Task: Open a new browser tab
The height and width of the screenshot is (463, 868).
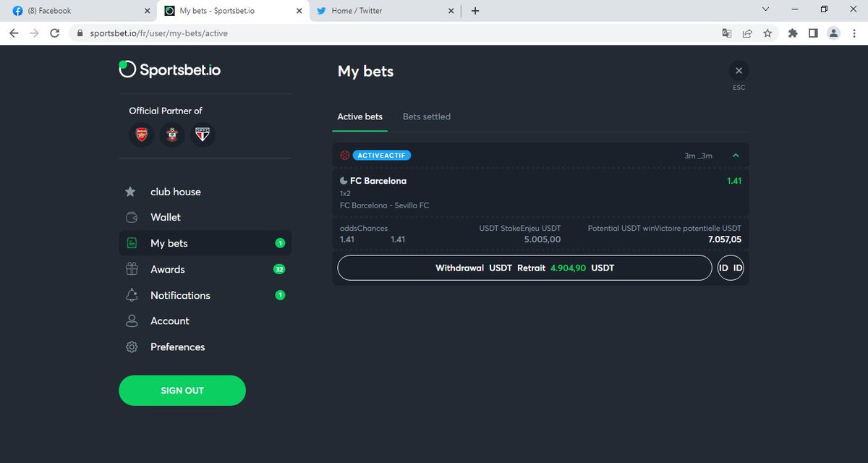Action: 475,11
